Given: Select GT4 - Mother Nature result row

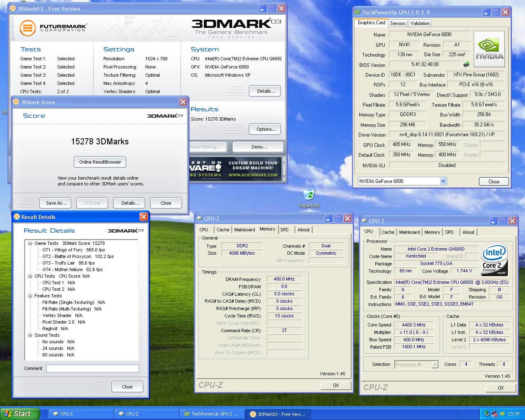Looking at the screenshot, I should pyautogui.click(x=73, y=269).
